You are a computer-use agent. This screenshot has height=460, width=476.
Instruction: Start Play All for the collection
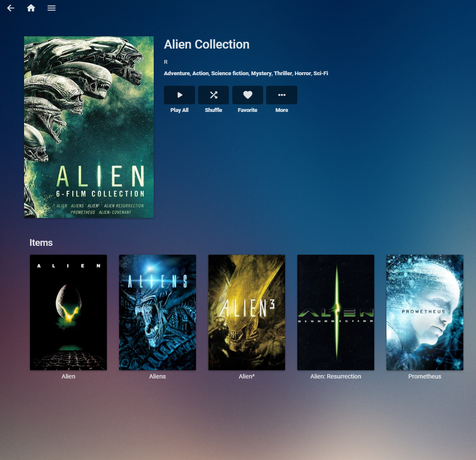coord(180,95)
